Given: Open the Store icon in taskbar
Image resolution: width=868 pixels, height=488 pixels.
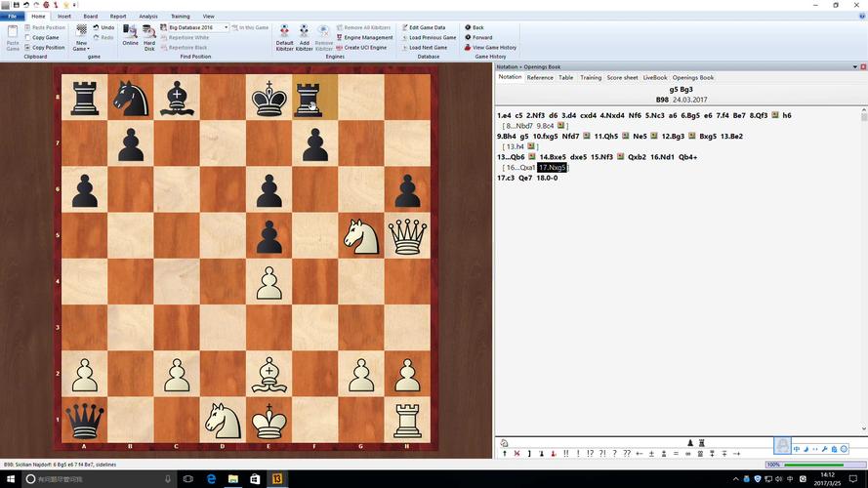Looking at the screenshot, I should pyautogui.click(x=255, y=478).
